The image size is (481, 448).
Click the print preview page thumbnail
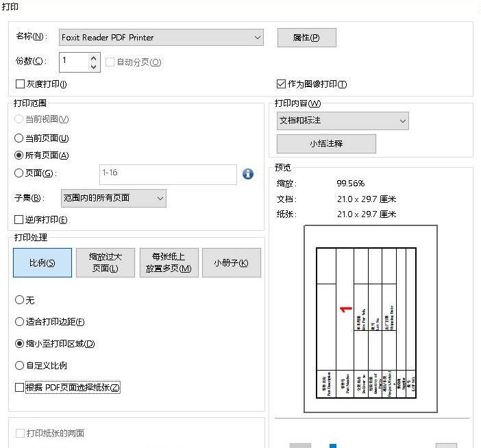click(370, 319)
